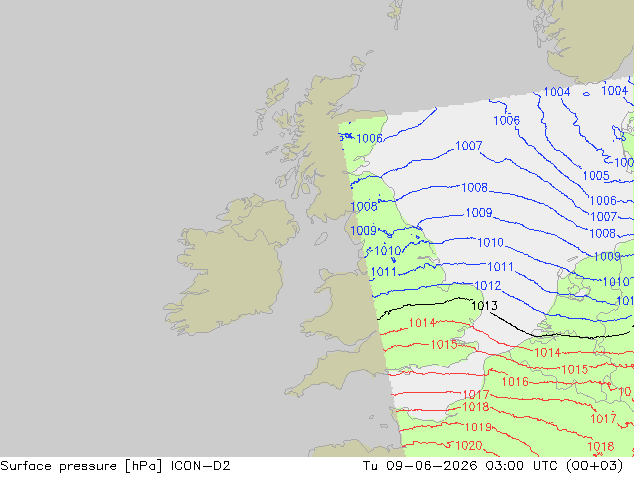Select the '[hPa]' unit text
Screen dimensions: 634x490
pyautogui.click(x=143, y=466)
